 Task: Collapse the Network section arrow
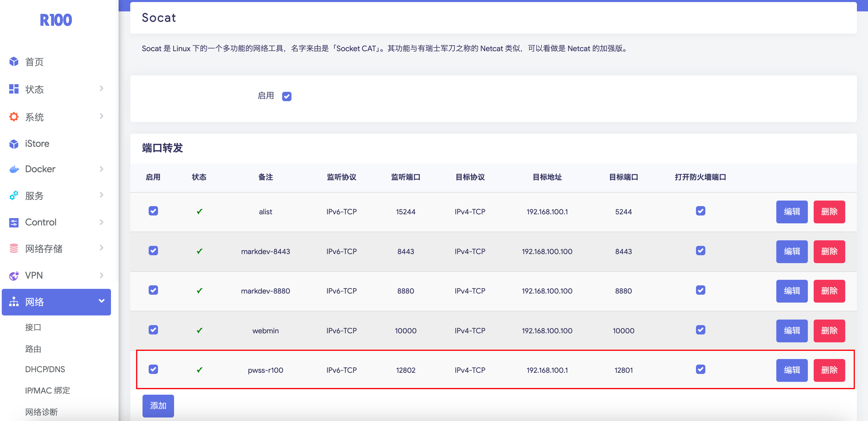coord(101,301)
